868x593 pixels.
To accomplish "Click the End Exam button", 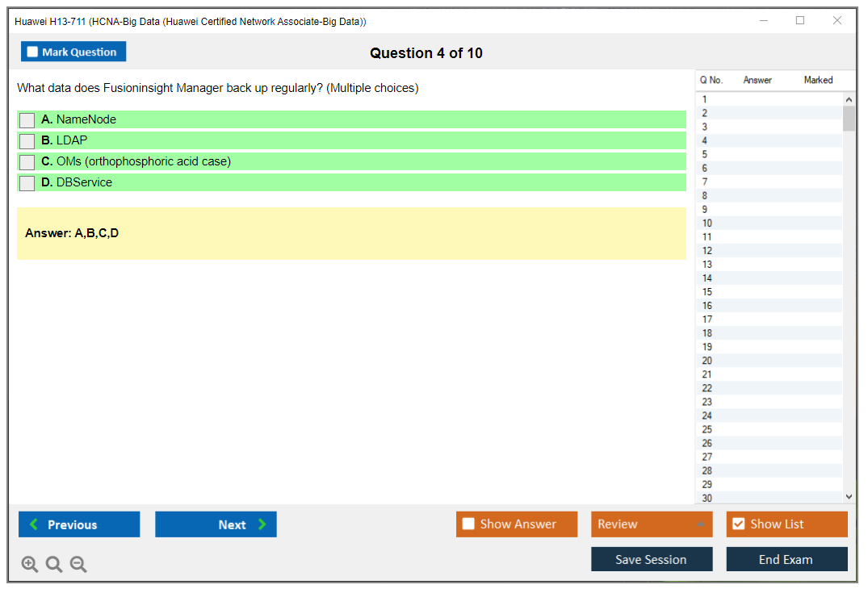I will [x=786, y=559].
